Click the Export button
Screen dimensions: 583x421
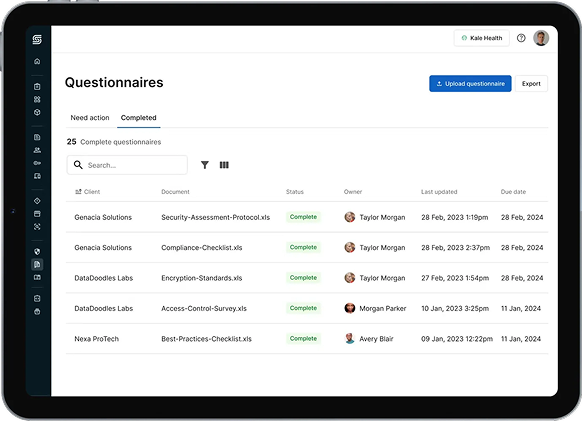pos(531,84)
